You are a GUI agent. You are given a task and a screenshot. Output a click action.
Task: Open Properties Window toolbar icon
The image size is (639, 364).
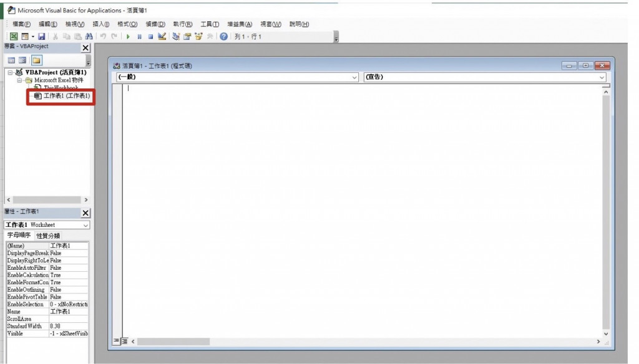click(187, 37)
